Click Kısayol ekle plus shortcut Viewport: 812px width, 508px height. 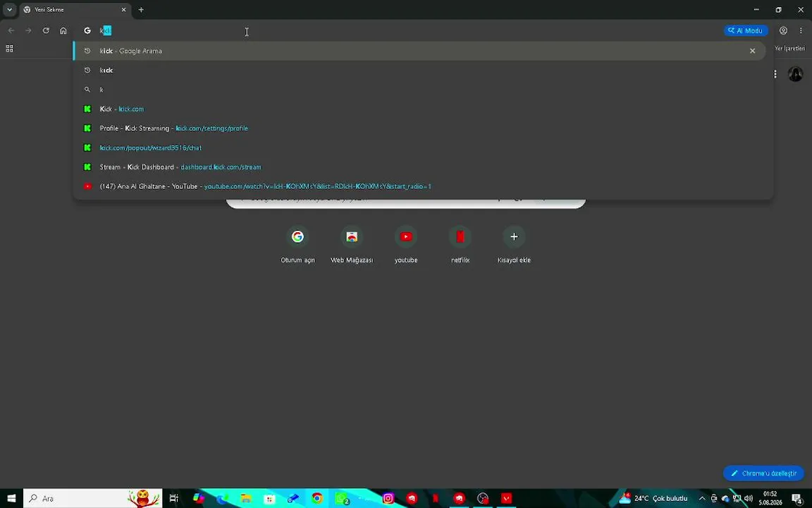pyautogui.click(x=514, y=244)
